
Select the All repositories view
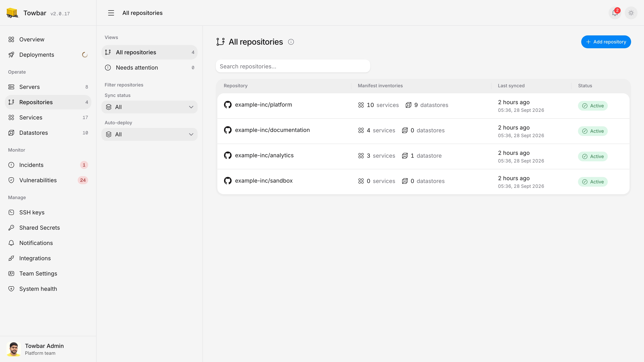pyautogui.click(x=150, y=52)
